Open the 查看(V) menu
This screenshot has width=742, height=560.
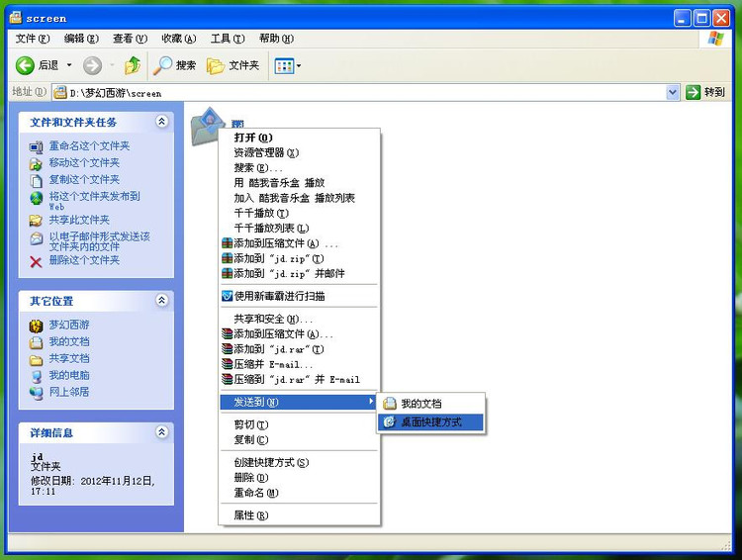tap(131, 39)
